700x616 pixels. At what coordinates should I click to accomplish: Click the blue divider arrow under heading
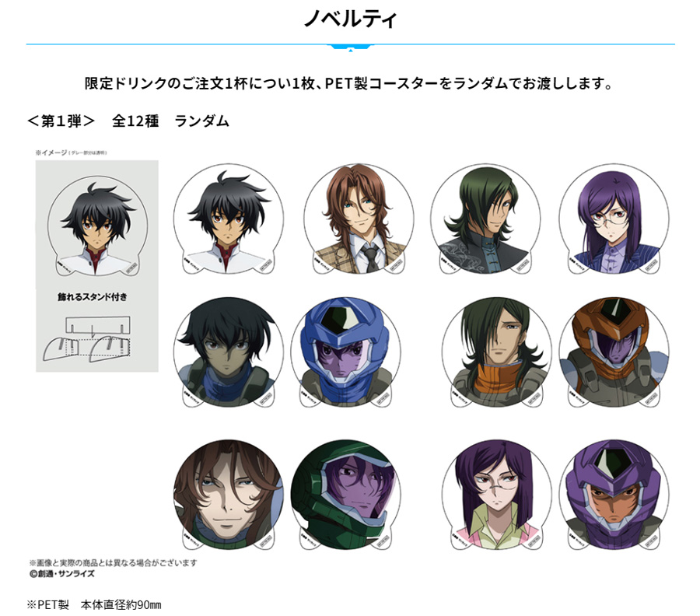click(351, 47)
